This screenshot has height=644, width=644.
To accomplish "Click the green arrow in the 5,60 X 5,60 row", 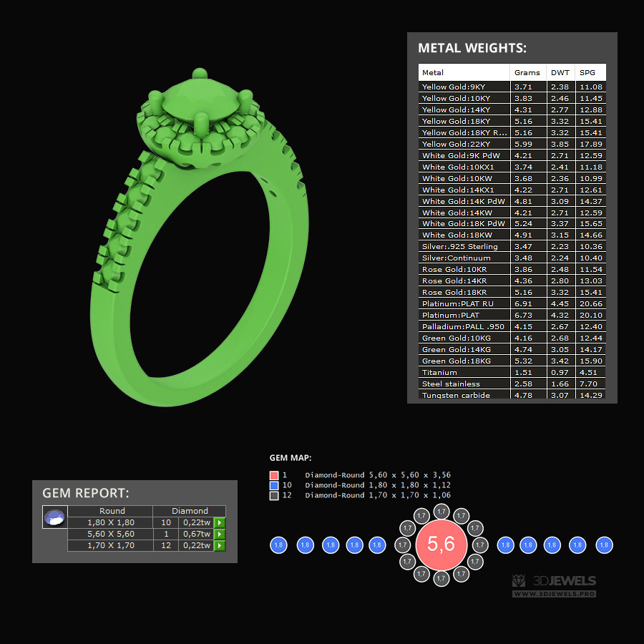I will (x=220, y=534).
